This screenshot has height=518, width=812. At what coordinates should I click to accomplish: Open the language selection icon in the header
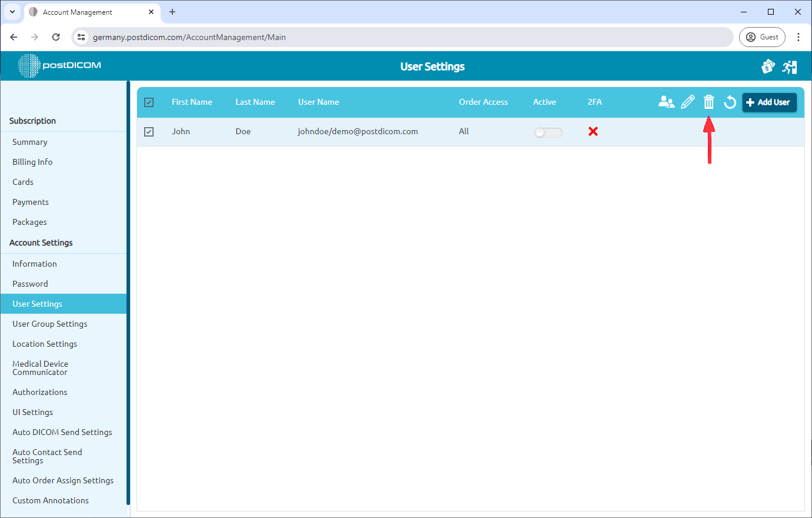[768, 67]
